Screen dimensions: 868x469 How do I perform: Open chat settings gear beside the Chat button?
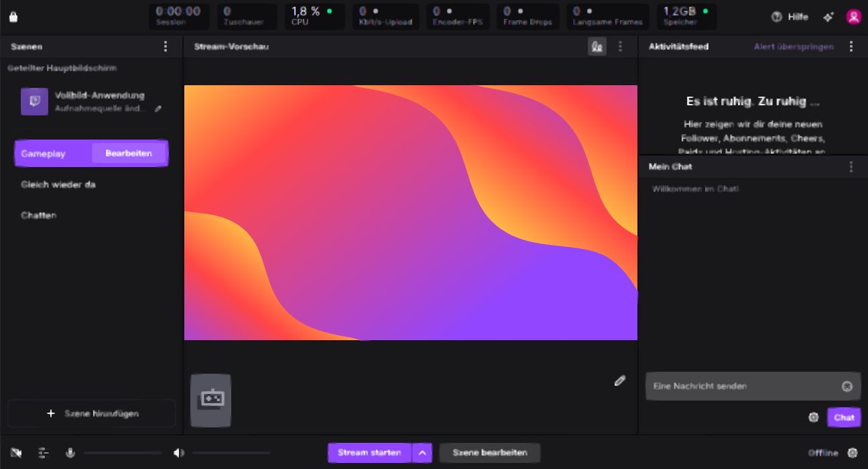[x=814, y=417]
